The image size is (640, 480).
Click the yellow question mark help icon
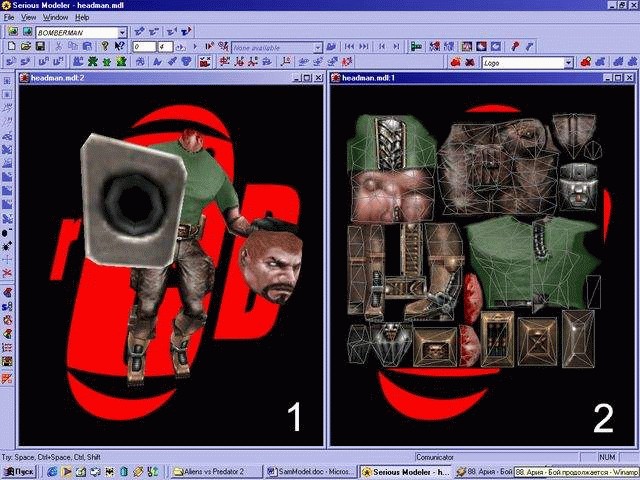tap(104, 47)
